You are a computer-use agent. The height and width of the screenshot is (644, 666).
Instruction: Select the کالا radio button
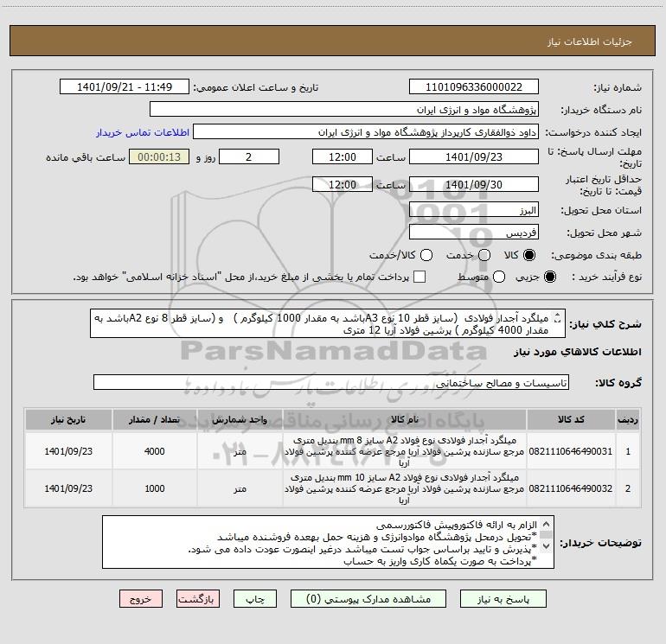point(529,255)
